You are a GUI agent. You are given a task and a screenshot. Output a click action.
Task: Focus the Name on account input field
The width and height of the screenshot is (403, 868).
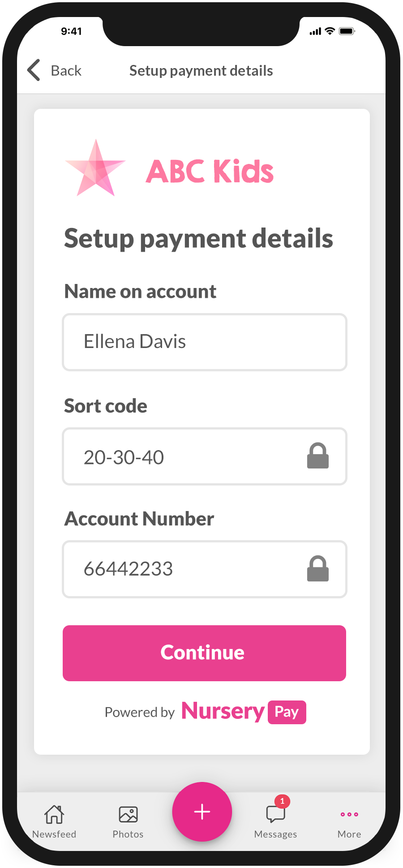[205, 342]
